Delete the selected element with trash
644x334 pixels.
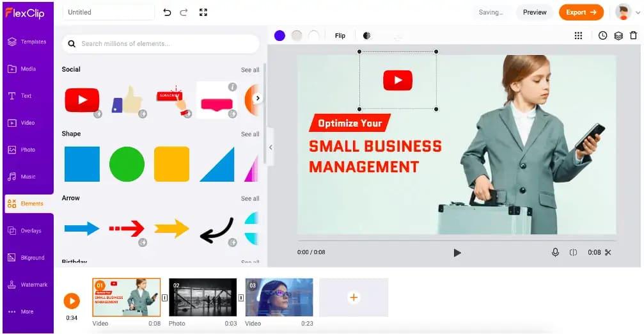coord(633,36)
